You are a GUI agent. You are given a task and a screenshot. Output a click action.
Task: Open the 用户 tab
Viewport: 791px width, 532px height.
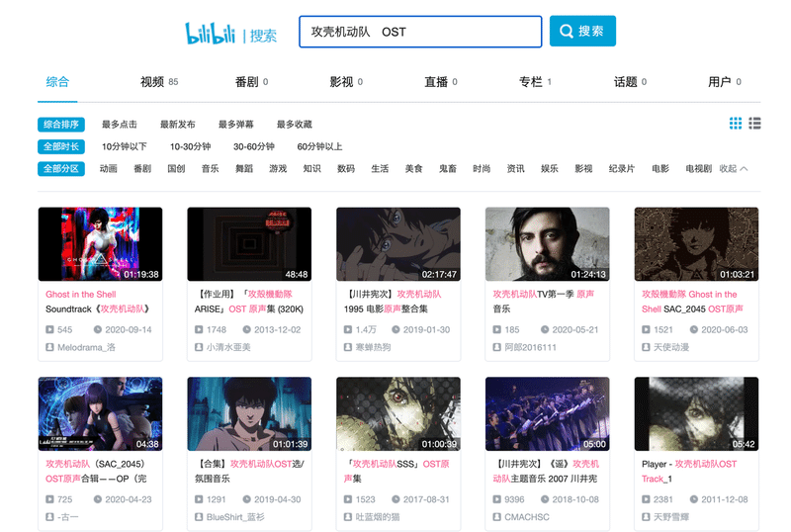(725, 82)
